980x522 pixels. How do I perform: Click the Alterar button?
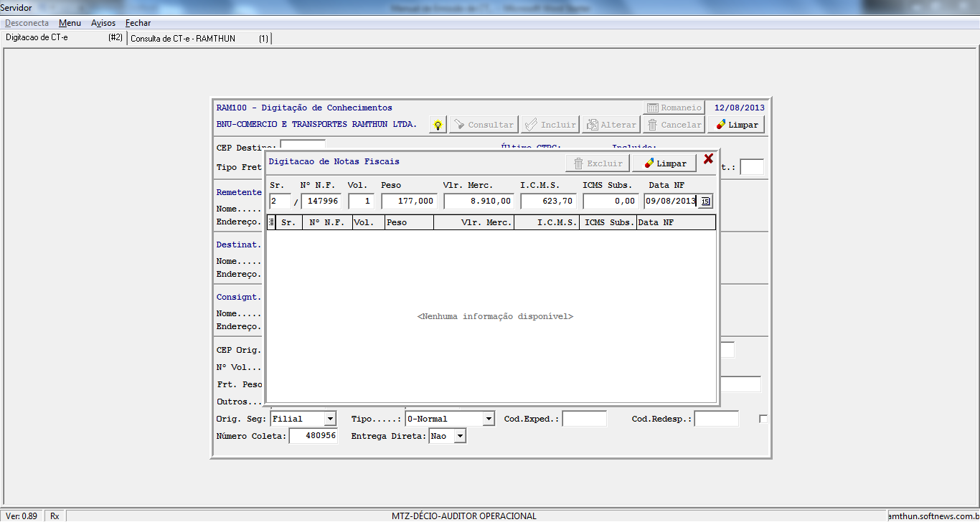coord(611,125)
